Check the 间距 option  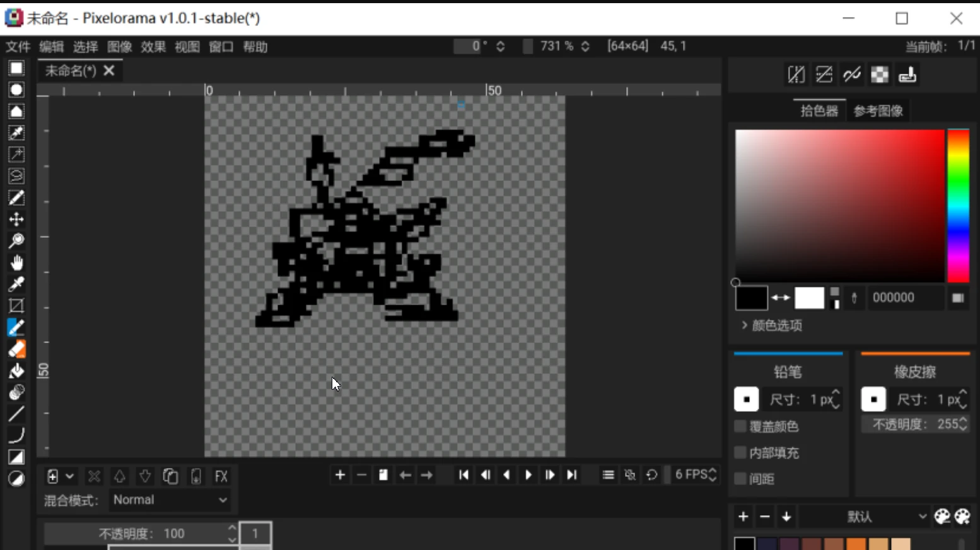click(741, 479)
